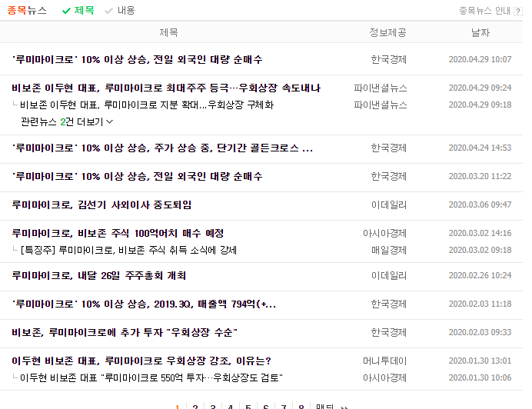Click date 2020.04.29 09:18

coord(480,105)
